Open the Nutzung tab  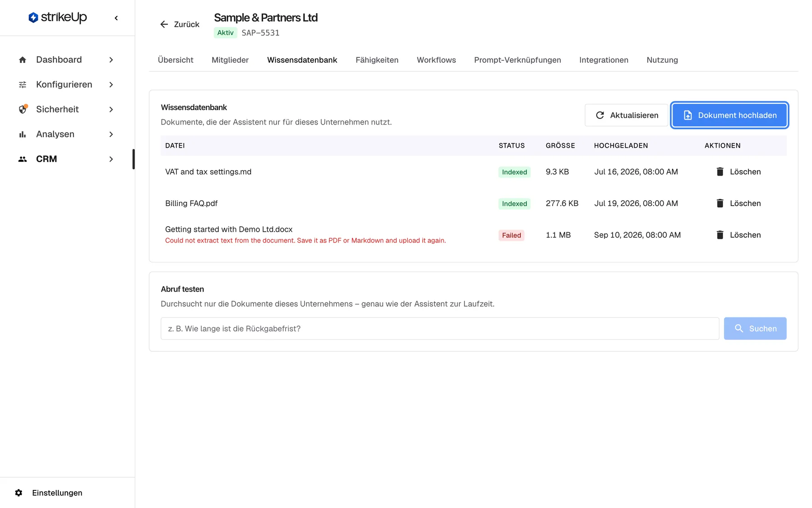pos(662,60)
